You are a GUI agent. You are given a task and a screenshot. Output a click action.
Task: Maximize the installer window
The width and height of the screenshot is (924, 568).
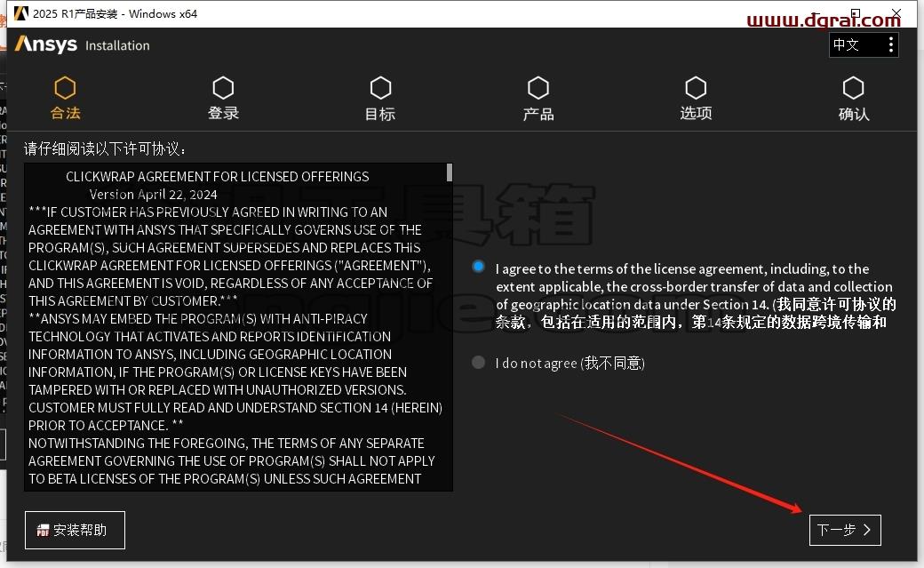[856, 13]
